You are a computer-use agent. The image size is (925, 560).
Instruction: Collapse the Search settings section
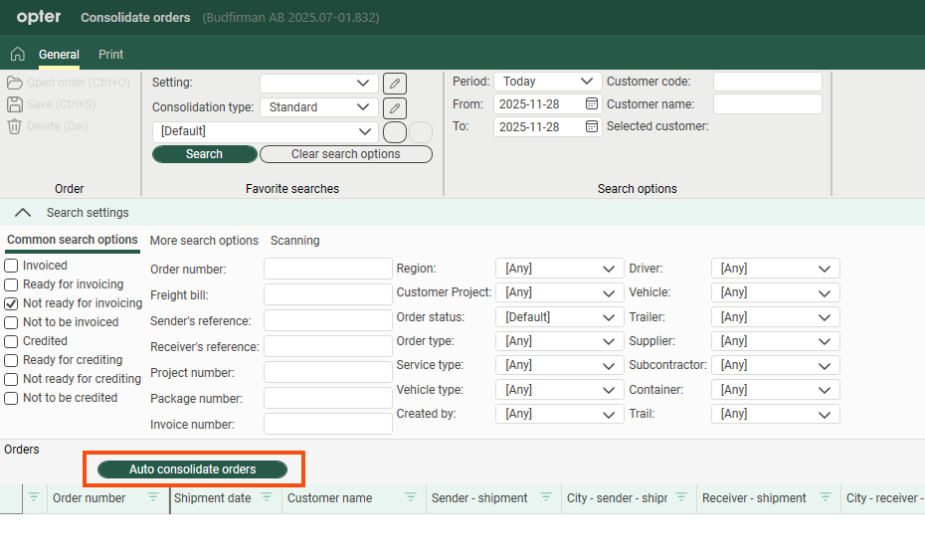25,213
